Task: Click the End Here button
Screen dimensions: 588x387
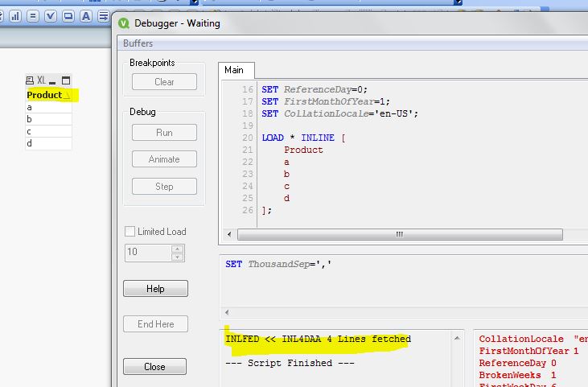Action: click(x=155, y=324)
